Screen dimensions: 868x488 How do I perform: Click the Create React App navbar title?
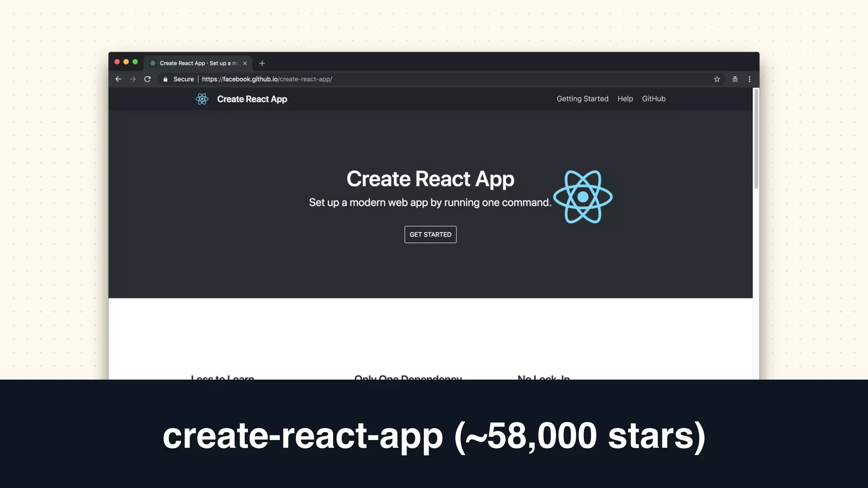(252, 99)
